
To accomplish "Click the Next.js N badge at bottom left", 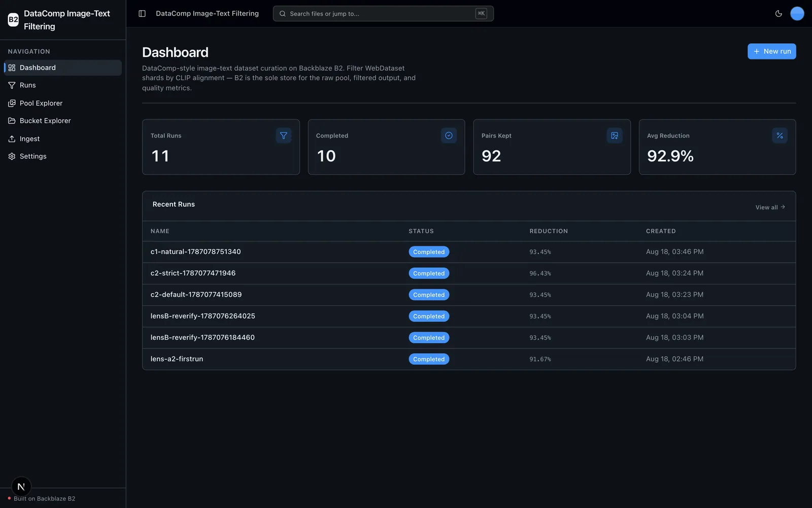I will [x=21, y=487].
